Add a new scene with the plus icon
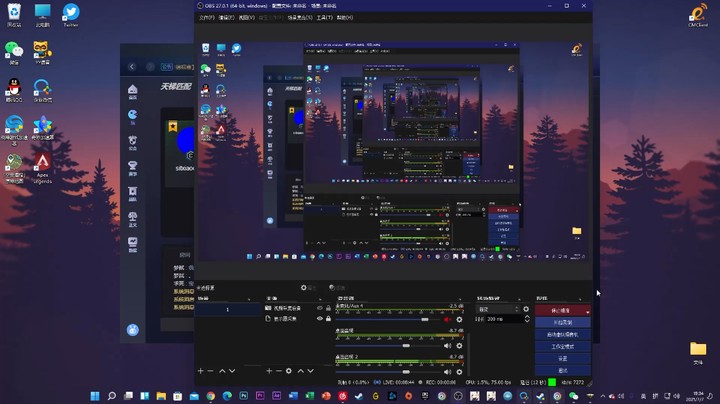 [x=200, y=371]
